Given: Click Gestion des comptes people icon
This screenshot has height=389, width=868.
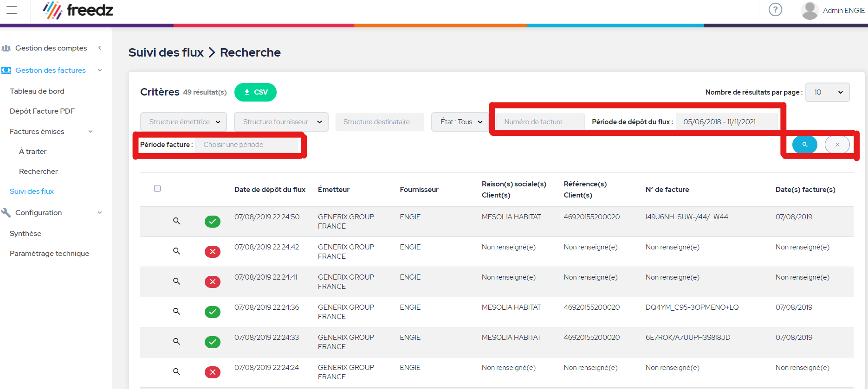Looking at the screenshot, I should [6, 48].
